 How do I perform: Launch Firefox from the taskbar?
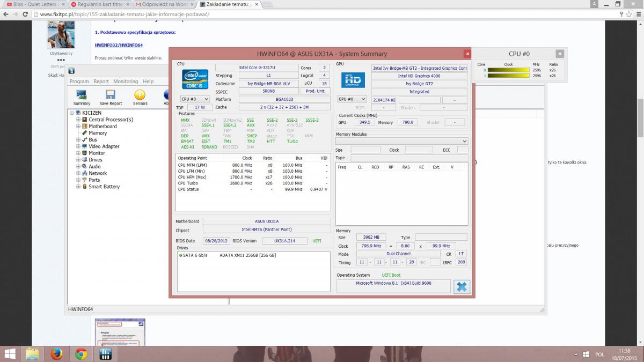pyautogui.click(x=56, y=354)
